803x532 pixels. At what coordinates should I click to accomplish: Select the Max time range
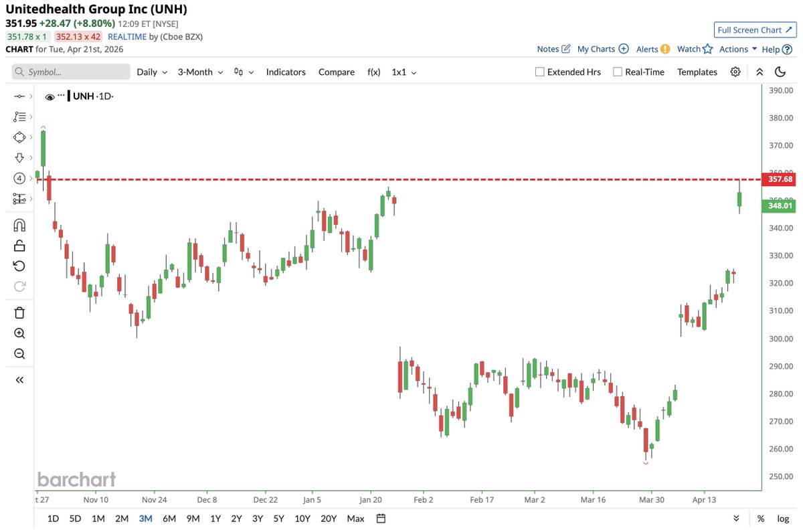tap(356, 519)
